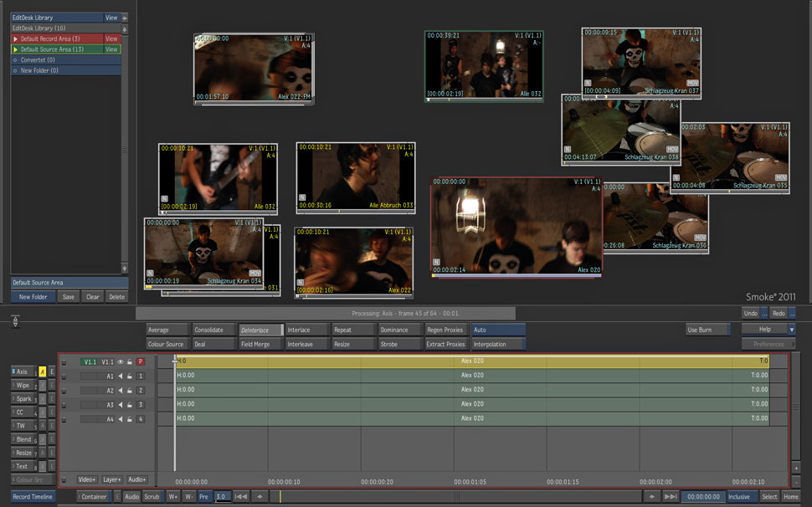Toggle the yellow A button beside Axis
The image size is (812, 507).
click(x=42, y=371)
